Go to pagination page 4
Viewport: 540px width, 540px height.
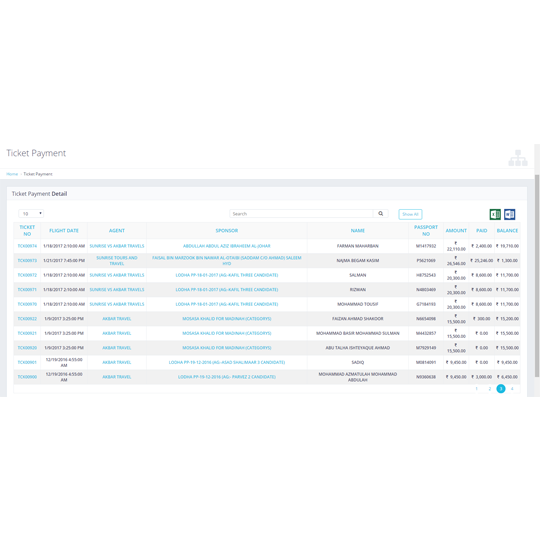click(x=512, y=388)
